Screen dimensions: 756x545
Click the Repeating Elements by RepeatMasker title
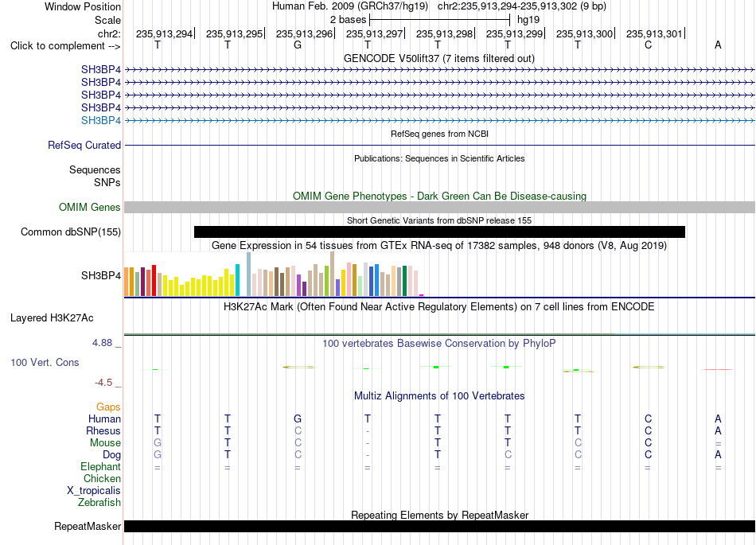(439, 515)
